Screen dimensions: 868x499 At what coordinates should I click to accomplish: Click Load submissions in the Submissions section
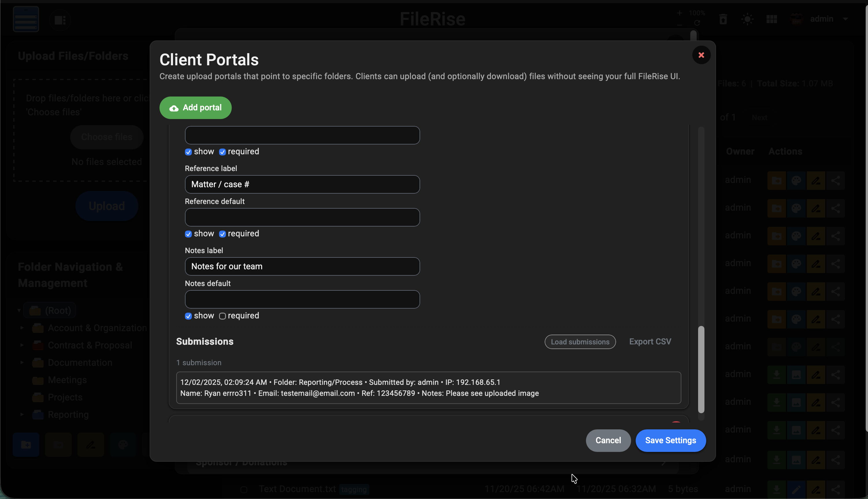click(x=580, y=342)
